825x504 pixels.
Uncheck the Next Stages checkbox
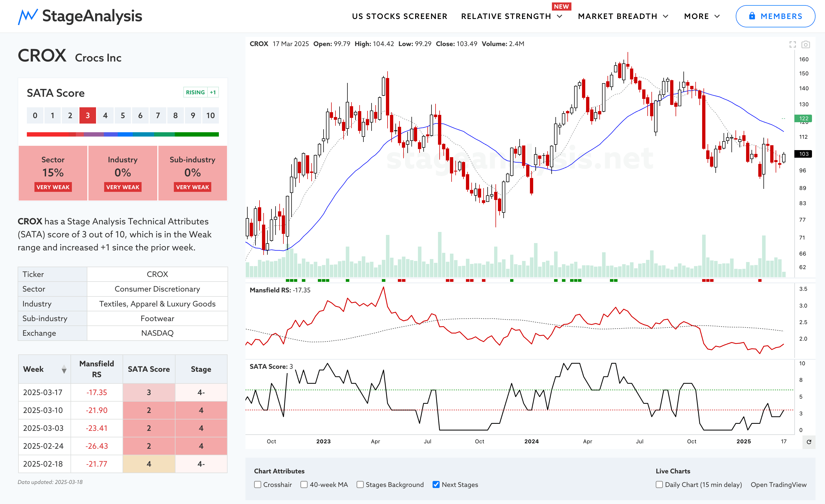tap(436, 484)
